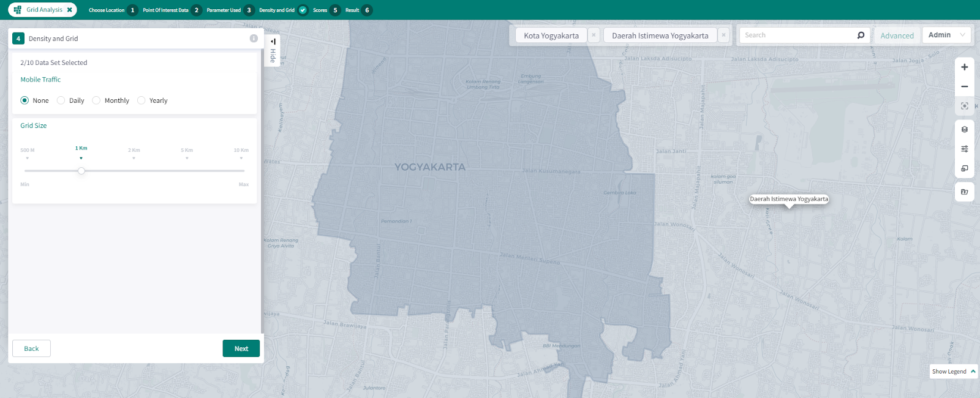Zoom in the map with plus icon
This screenshot has height=398, width=980.
pos(964,67)
